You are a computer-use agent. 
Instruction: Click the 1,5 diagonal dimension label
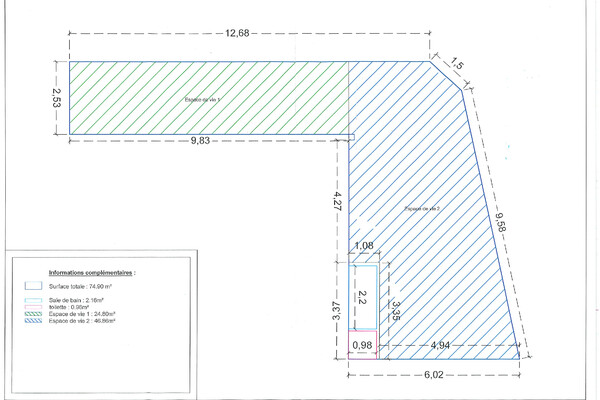(x=458, y=64)
